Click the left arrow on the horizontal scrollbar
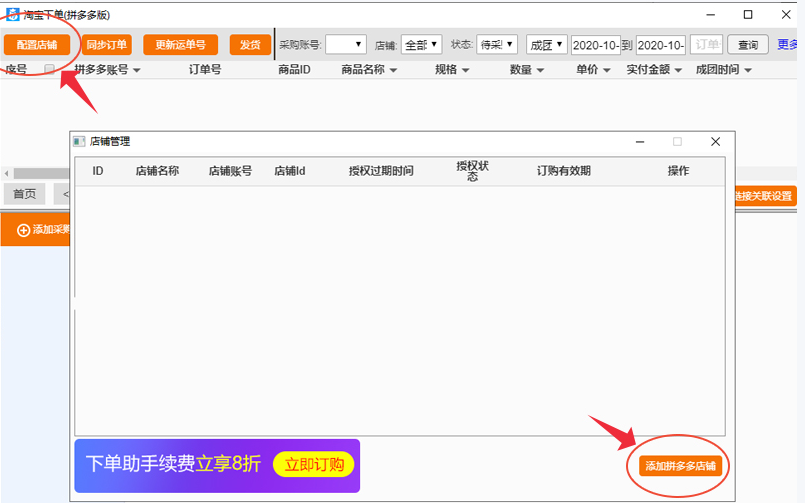This screenshot has width=805, height=503. point(6,173)
